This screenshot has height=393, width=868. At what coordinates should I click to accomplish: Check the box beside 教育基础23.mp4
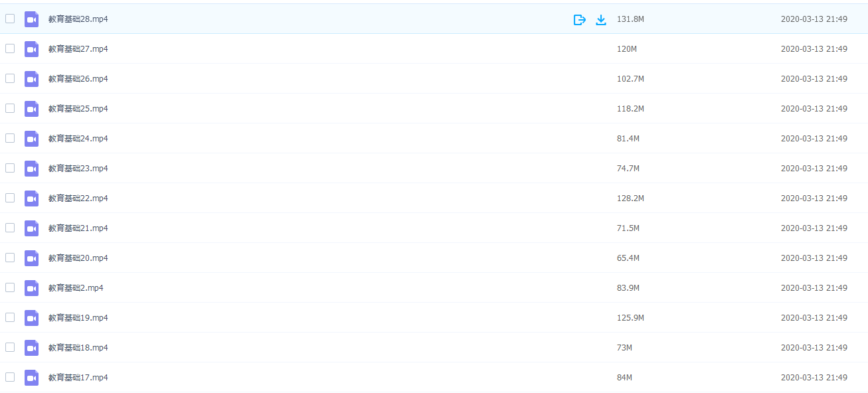pos(10,168)
